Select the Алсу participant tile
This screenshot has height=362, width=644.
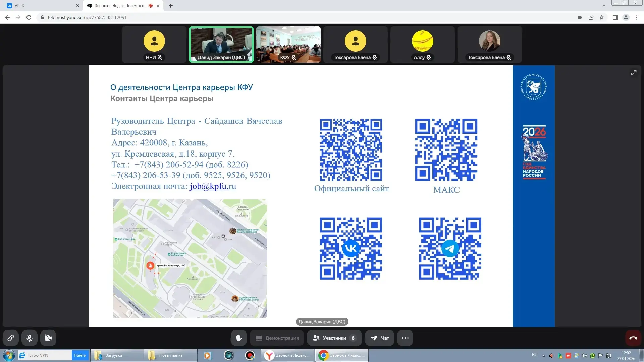423,45
